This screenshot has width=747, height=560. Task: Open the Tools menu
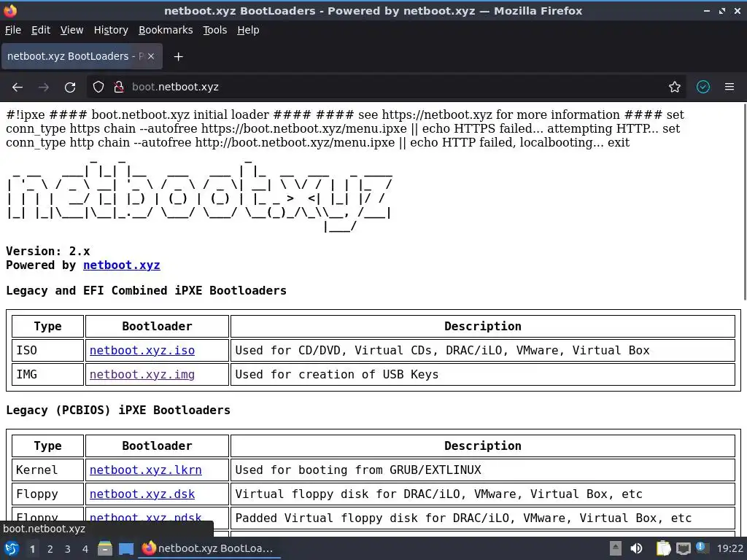215,30
